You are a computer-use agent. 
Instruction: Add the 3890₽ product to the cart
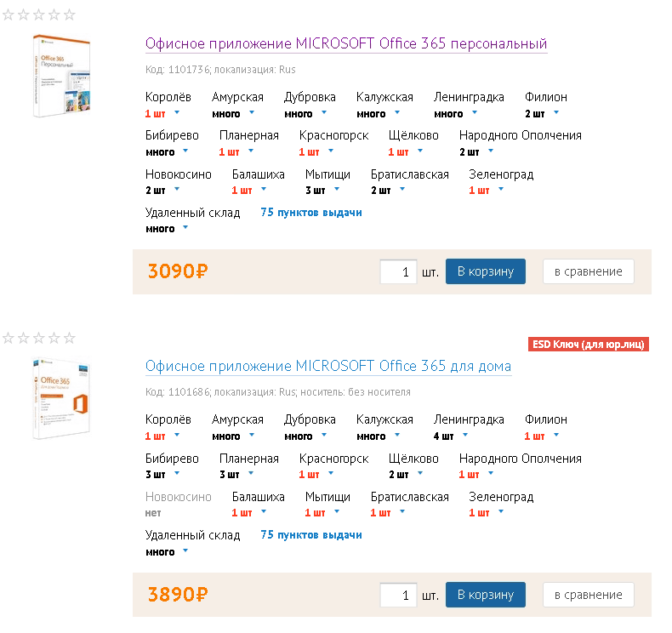point(486,595)
